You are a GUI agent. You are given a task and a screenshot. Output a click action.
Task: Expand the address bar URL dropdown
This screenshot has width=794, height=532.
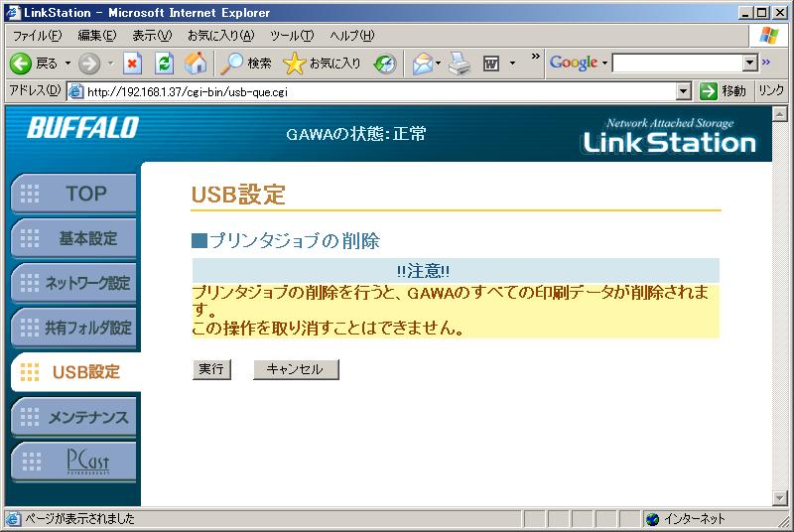coord(683,91)
